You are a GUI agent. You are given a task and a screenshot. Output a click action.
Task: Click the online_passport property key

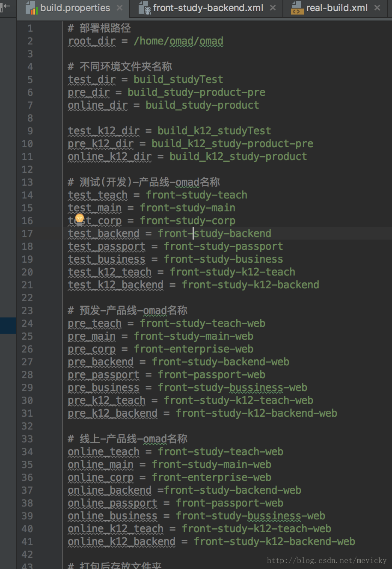tap(113, 503)
